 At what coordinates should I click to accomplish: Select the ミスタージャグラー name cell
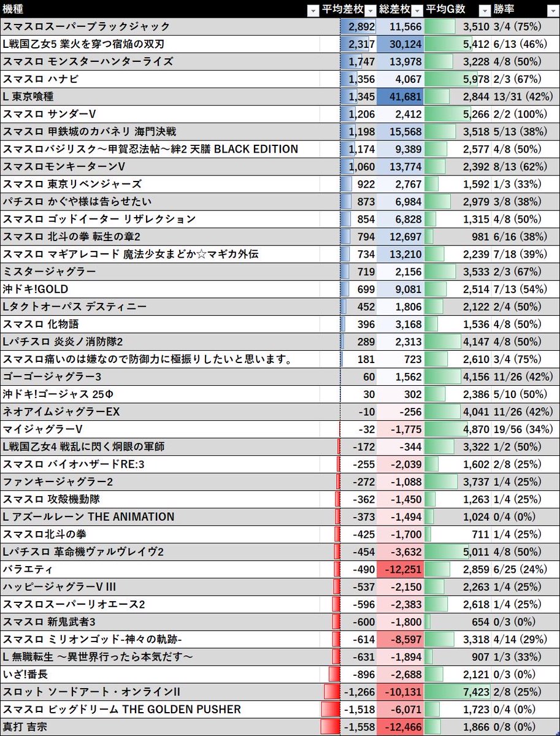pos(160,272)
